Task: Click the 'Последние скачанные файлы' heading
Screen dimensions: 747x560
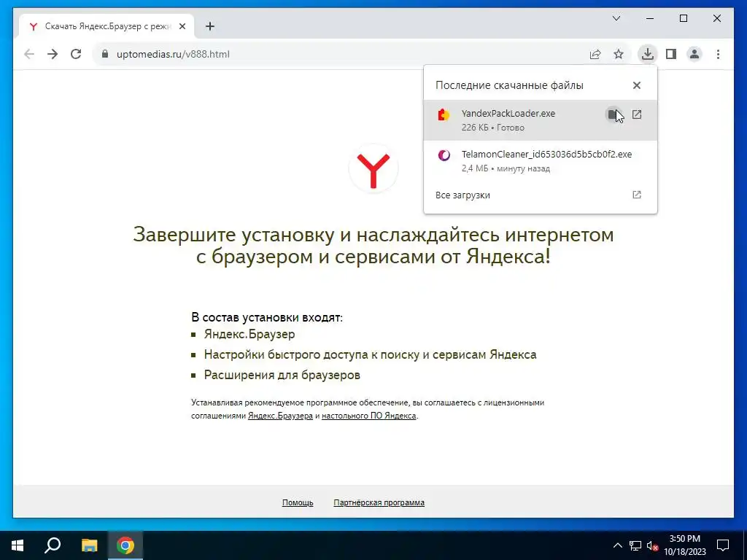Action: pyautogui.click(x=509, y=85)
